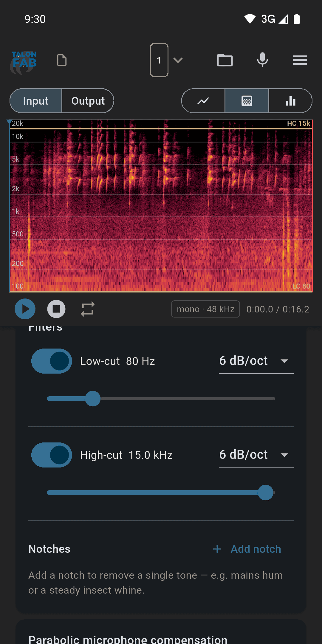
Task: Click the 1k frequency axis label
Action: click(x=16, y=211)
